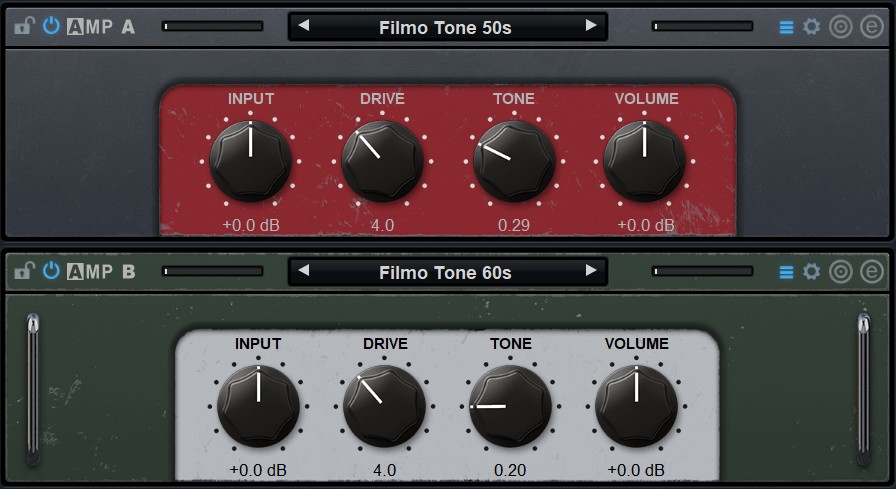Open the Filmo Tone 60s preset list
This screenshot has width=896, height=489.
click(446, 272)
